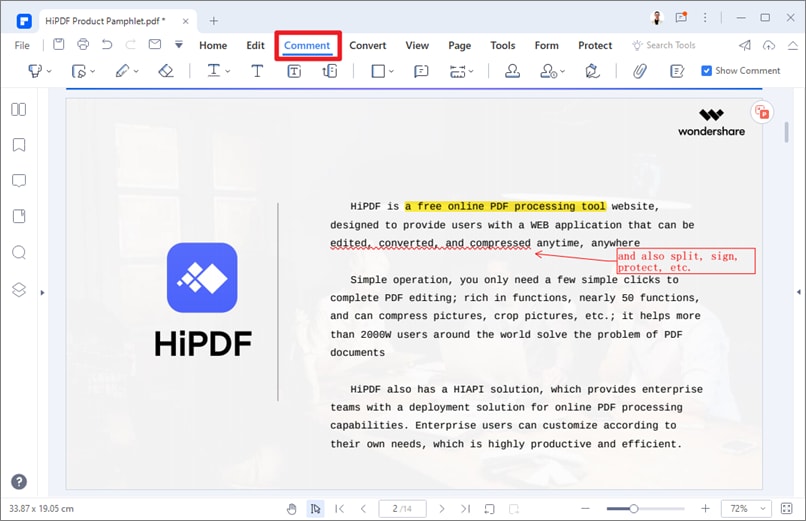Add a sticky Note comment

421,71
